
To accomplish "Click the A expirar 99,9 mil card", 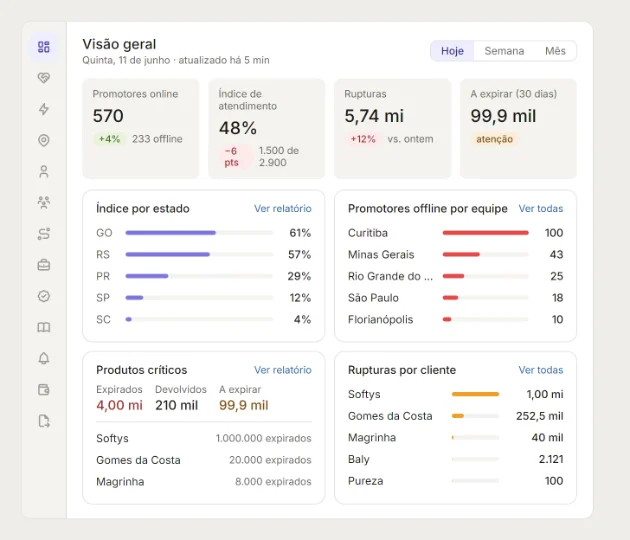I will click(x=518, y=129).
